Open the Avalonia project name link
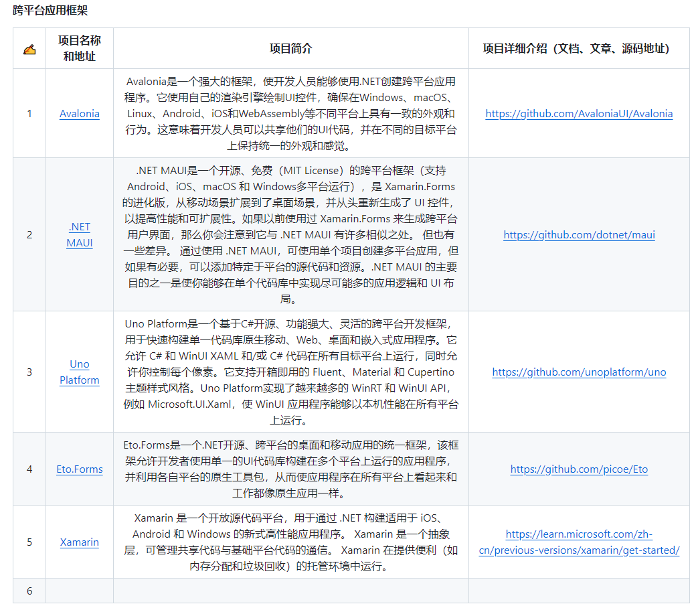The image size is (700, 610). pyautogui.click(x=80, y=113)
